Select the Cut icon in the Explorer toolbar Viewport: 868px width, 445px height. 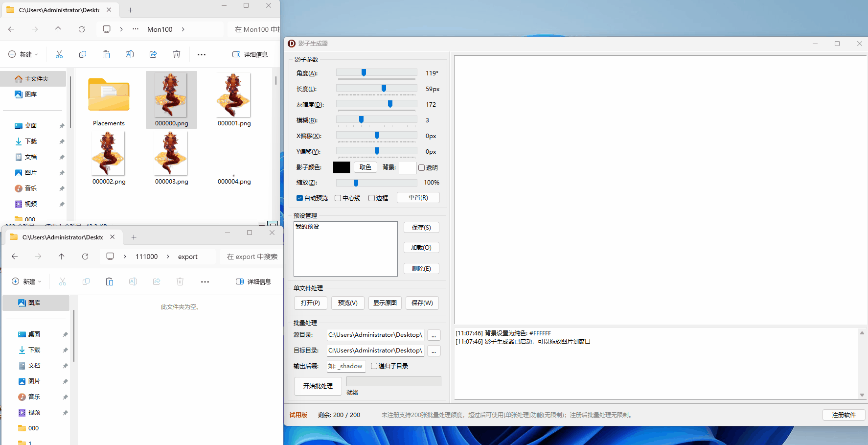click(59, 54)
